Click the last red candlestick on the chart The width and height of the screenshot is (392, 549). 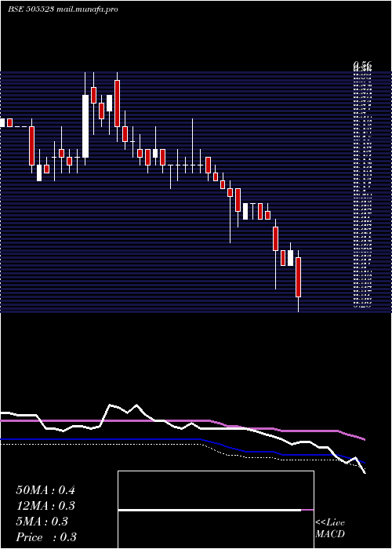298,278
